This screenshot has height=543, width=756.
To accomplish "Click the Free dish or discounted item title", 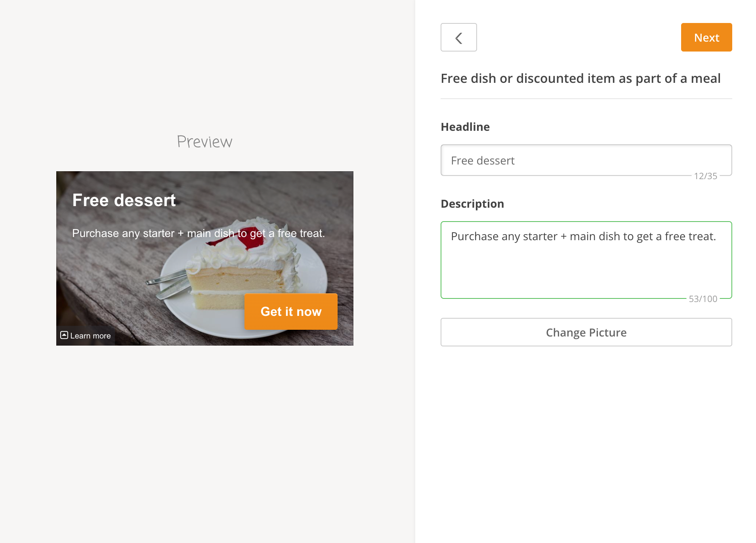I will point(580,78).
